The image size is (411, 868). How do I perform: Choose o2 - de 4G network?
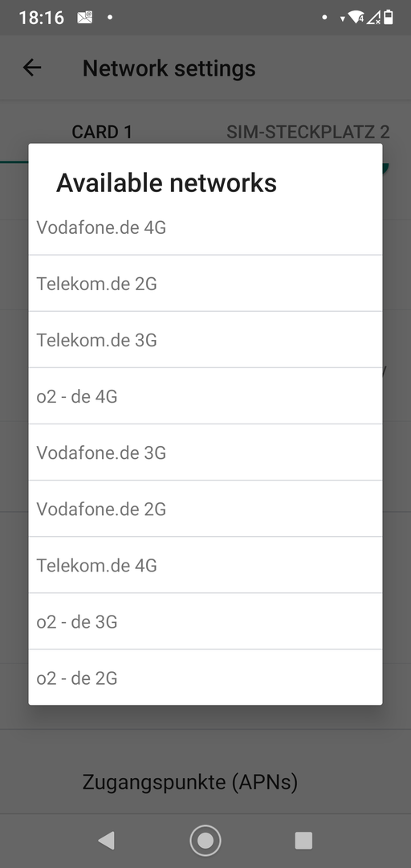205,396
